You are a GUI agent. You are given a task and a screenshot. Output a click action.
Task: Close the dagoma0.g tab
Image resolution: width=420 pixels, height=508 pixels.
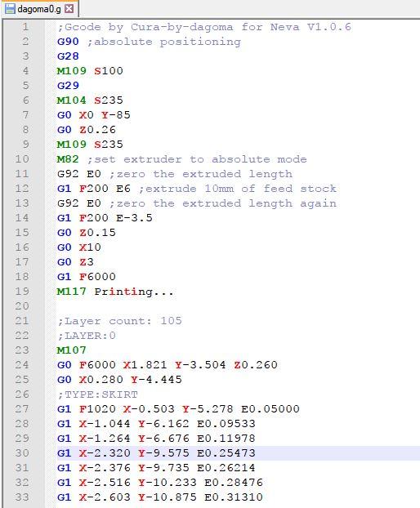coord(69,9)
